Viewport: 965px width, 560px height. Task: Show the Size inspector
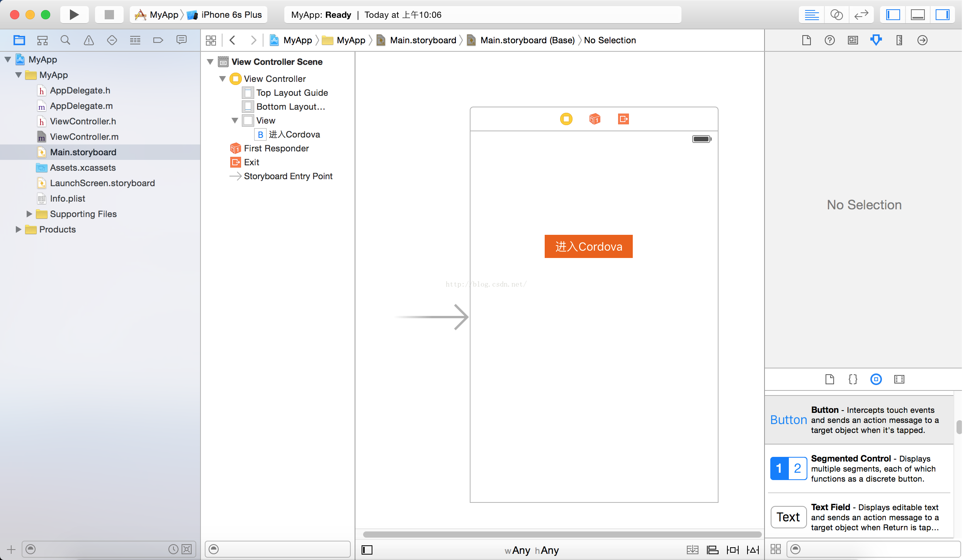tap(899, 40)
